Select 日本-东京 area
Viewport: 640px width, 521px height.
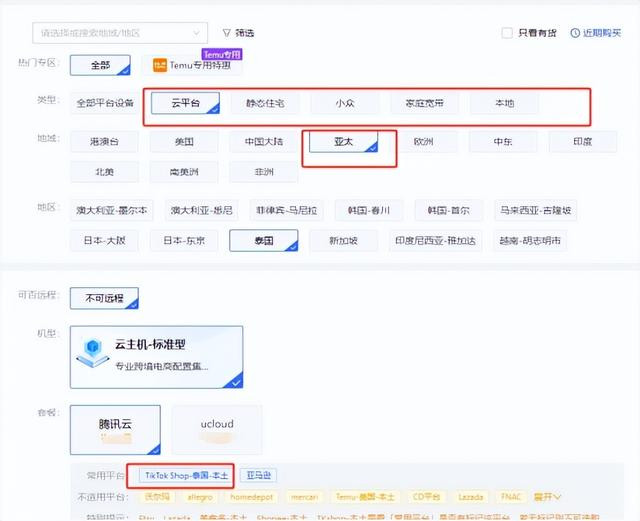tap(184, 240)
